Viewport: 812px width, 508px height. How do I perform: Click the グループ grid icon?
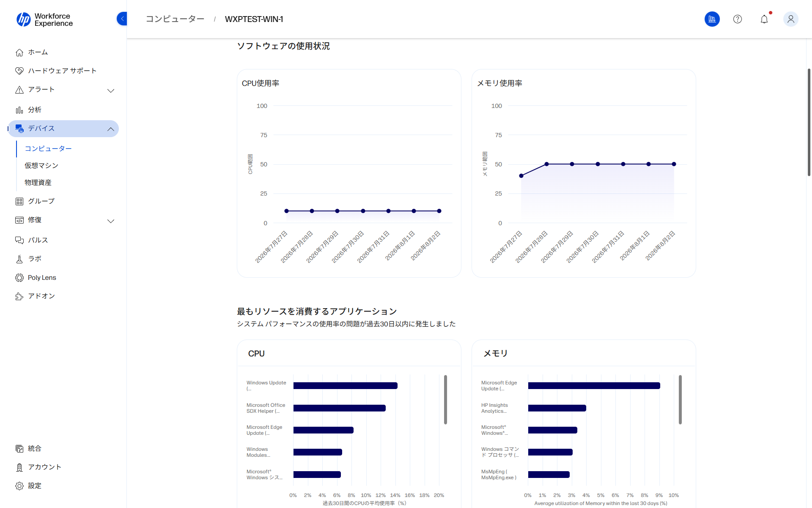point(19,202)
